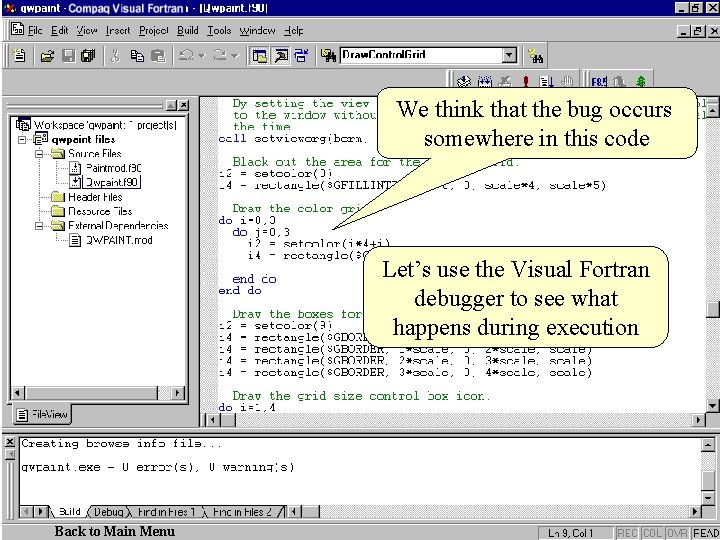
Task: Open the Window List toolbar icon
Action: click(x=301, y=56)
